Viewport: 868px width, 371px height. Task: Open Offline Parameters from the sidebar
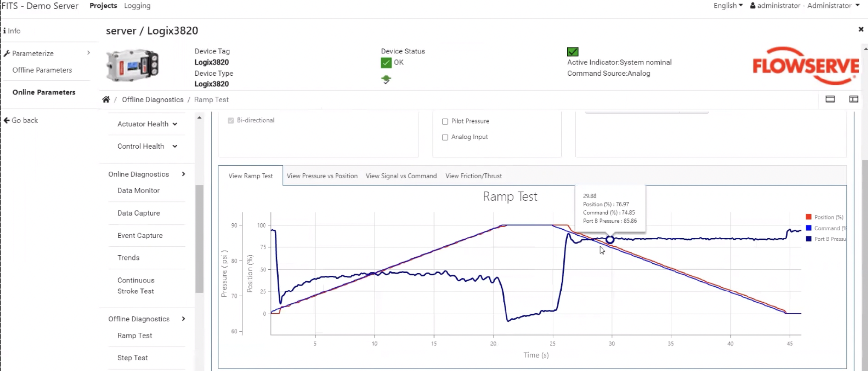42,70
